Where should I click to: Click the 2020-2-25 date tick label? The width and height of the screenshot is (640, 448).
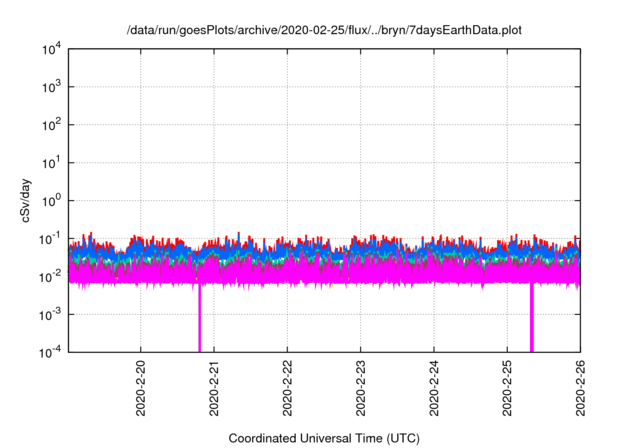[507, 388]
